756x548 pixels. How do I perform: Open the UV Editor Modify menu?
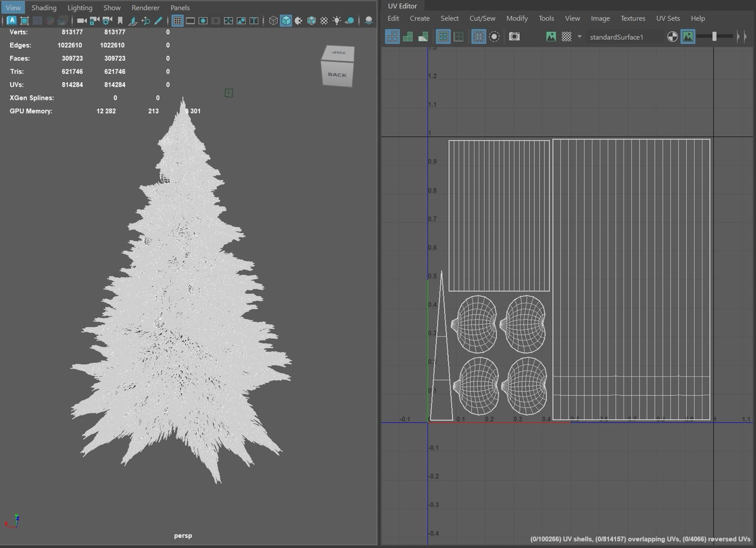pyautogui.click(x=517, y=18)
